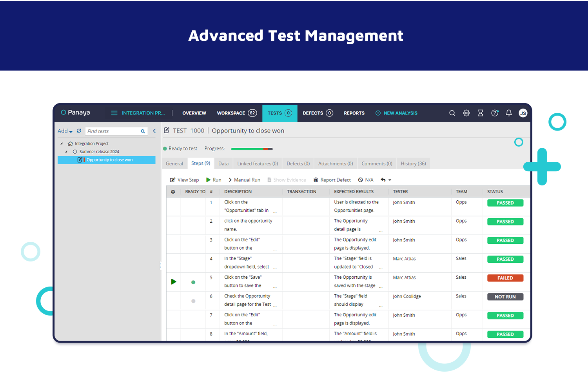Click the Run button
The width and height of the screenshot is (588, 392).
click(214, 180)
